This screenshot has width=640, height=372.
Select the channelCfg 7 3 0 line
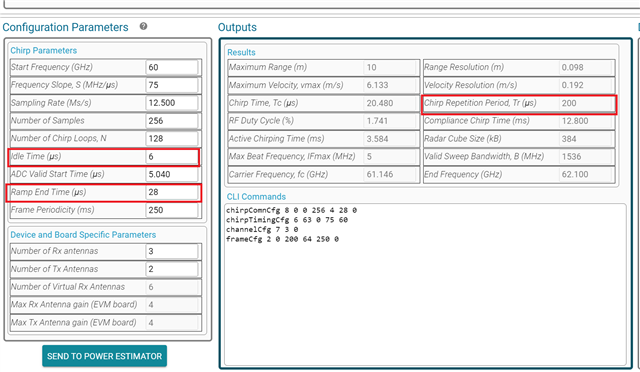(262, 229)
